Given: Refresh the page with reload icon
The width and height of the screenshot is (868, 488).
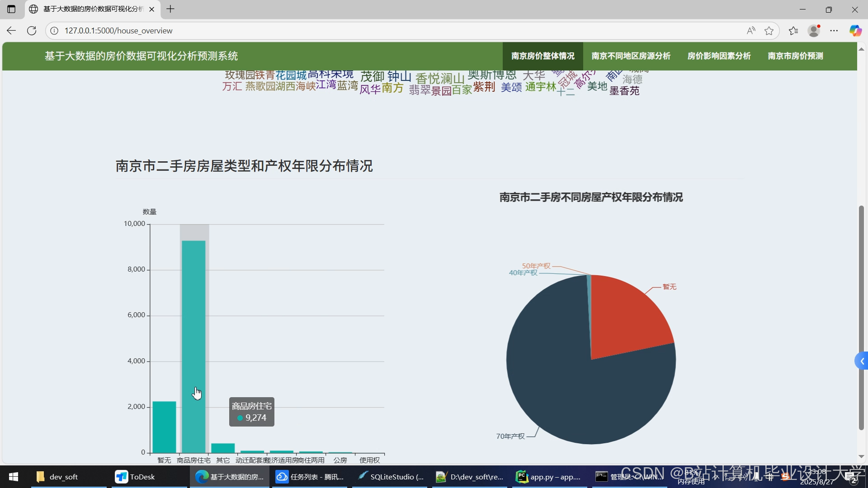Looking at the screenshot, I should [x=32, y=31].
